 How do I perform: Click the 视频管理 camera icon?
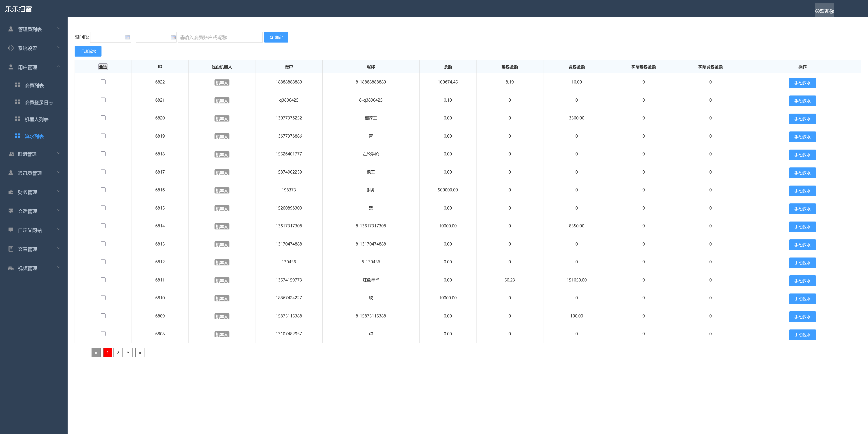[11, 268]
